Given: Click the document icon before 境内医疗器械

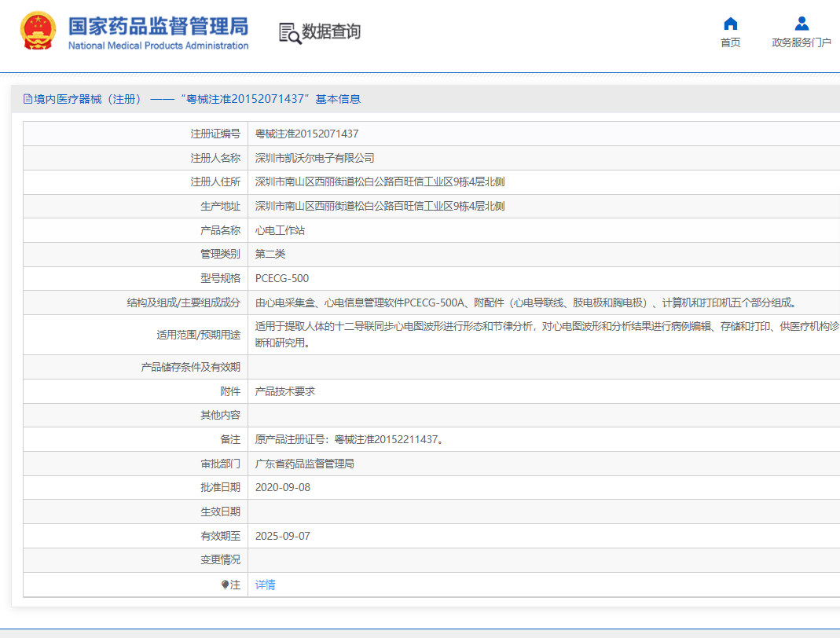Looking at the screenshot, I should pyautogui.click(x=28, y=98).
